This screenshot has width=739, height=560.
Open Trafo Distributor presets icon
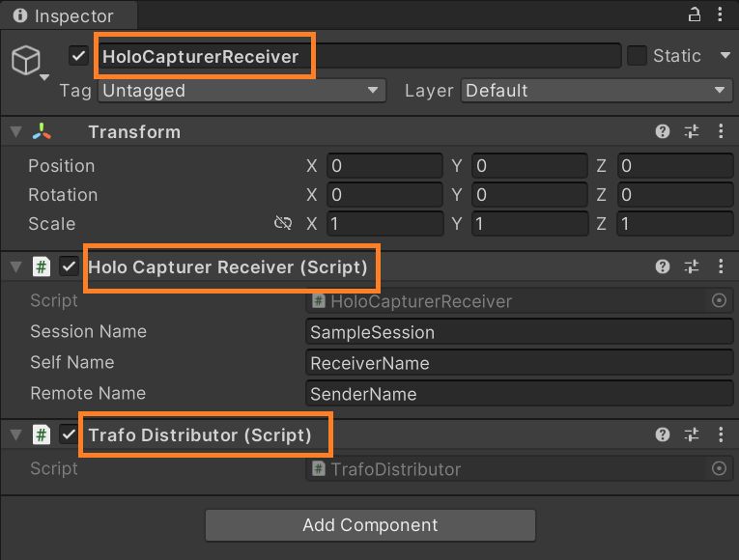(x=692, y=435)
